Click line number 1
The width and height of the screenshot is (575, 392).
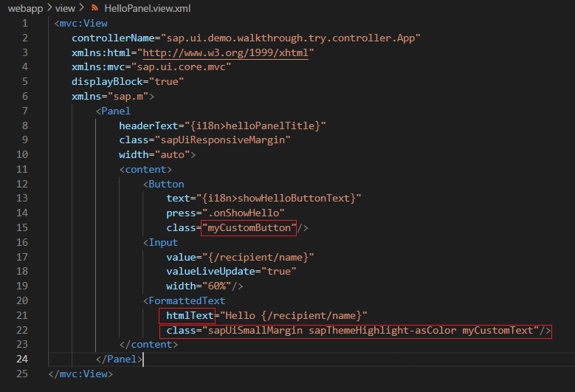(25, 24)
